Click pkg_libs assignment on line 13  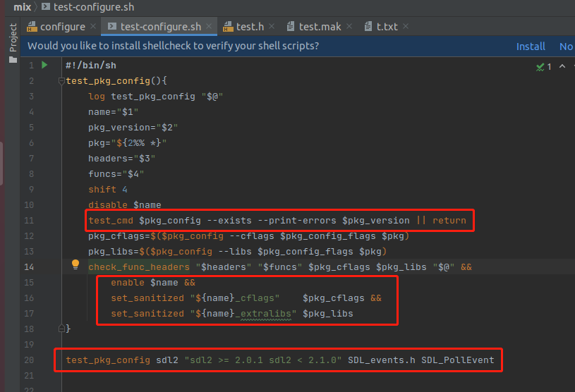coord(237,252)
